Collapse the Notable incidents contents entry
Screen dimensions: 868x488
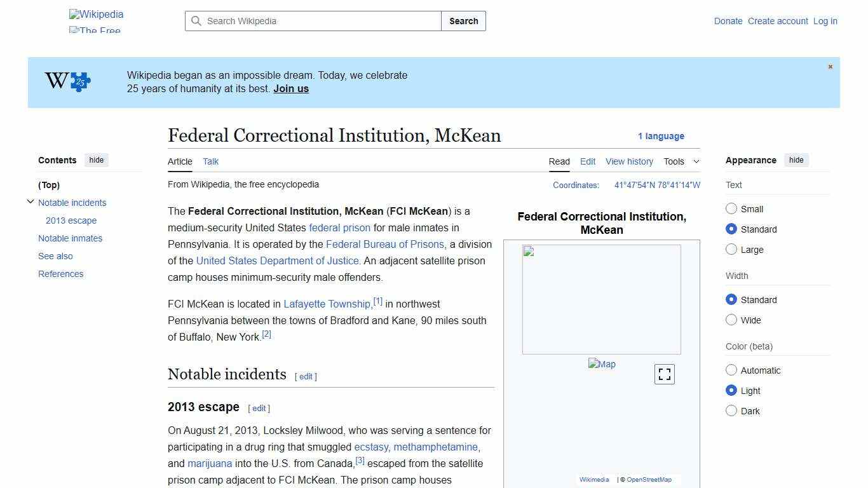click(31, 201)
